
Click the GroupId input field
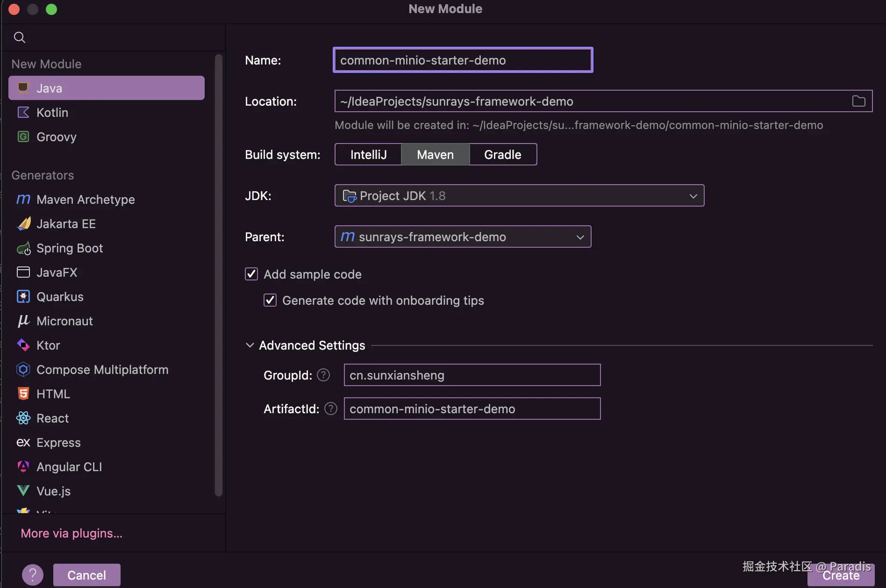click(x=472, y=375)
